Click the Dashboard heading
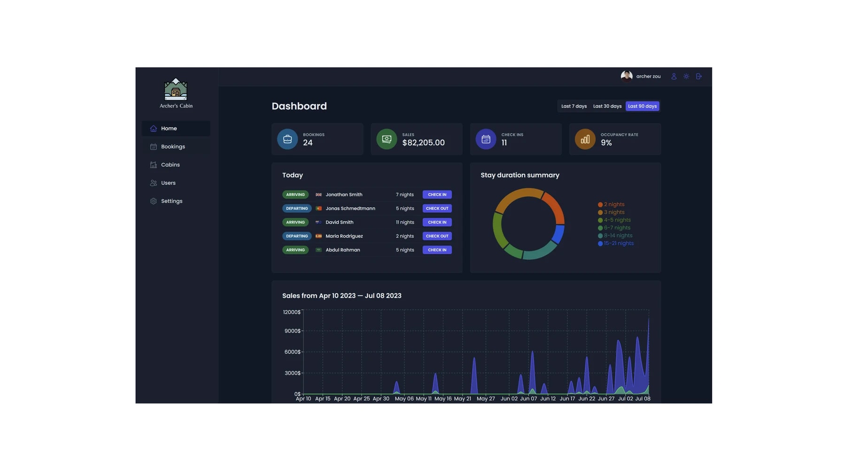The height and width of the screenshot is (475, 868). [x=299, y=106]
